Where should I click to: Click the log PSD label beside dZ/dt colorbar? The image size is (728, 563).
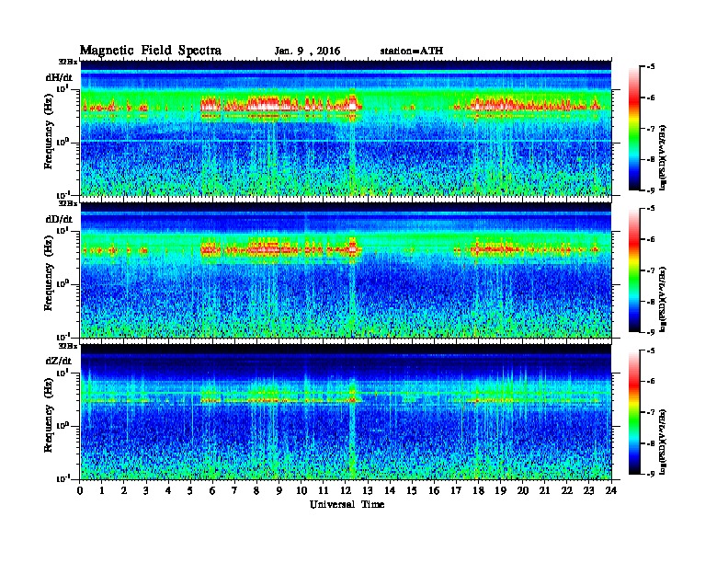(663, 441)
